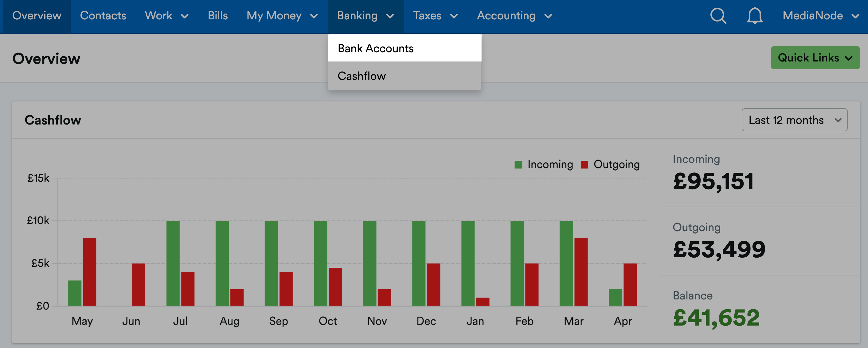Select the Cashflow menu item
The image size is (868, 348).
(x=362, y=76)
